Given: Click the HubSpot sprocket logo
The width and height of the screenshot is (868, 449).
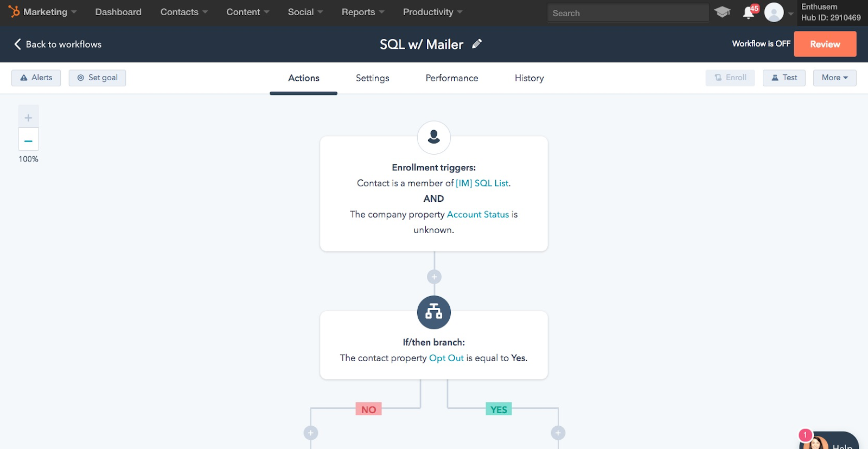Looking at the screenshot, I should point(14,11).
